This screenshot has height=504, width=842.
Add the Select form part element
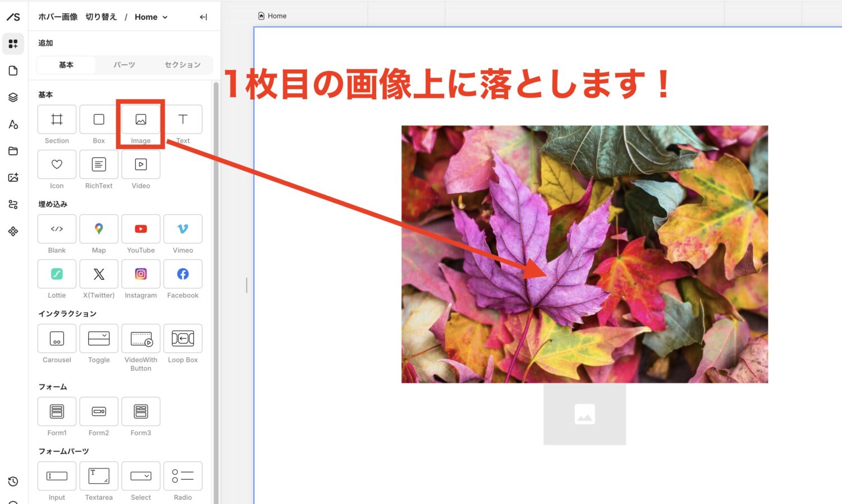141,476
